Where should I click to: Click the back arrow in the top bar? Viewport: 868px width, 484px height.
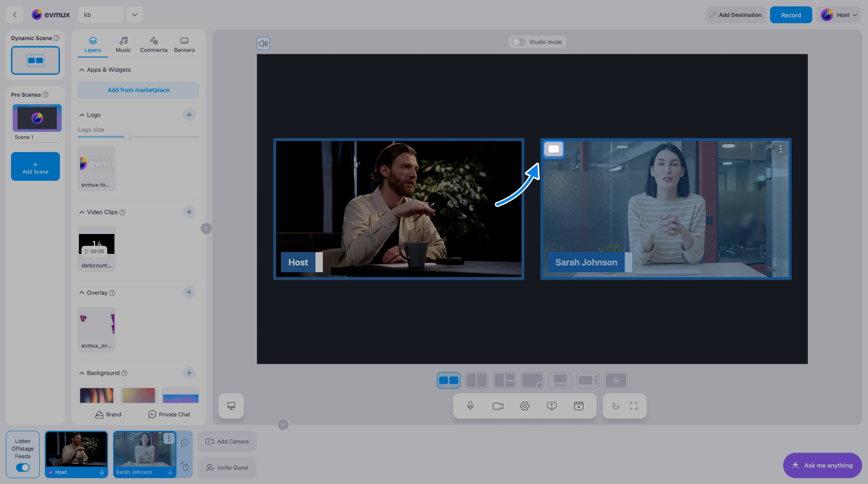pos(15,15)
